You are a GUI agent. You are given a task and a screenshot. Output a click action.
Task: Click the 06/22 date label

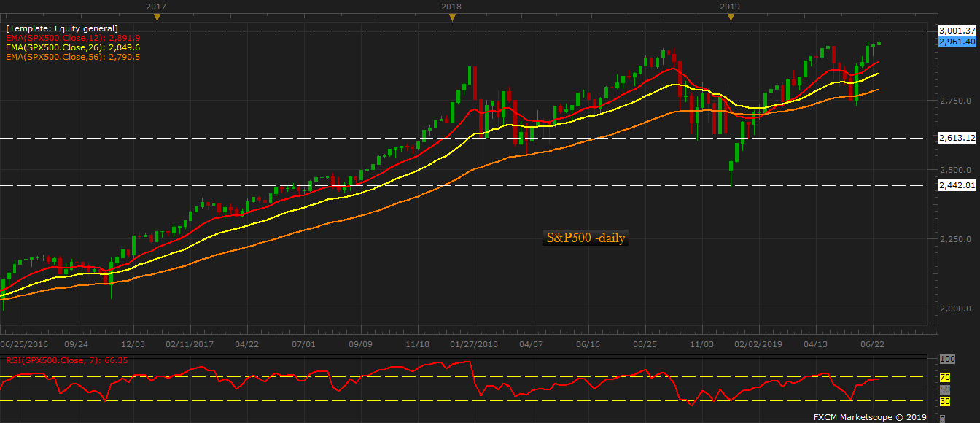point(873,344)
